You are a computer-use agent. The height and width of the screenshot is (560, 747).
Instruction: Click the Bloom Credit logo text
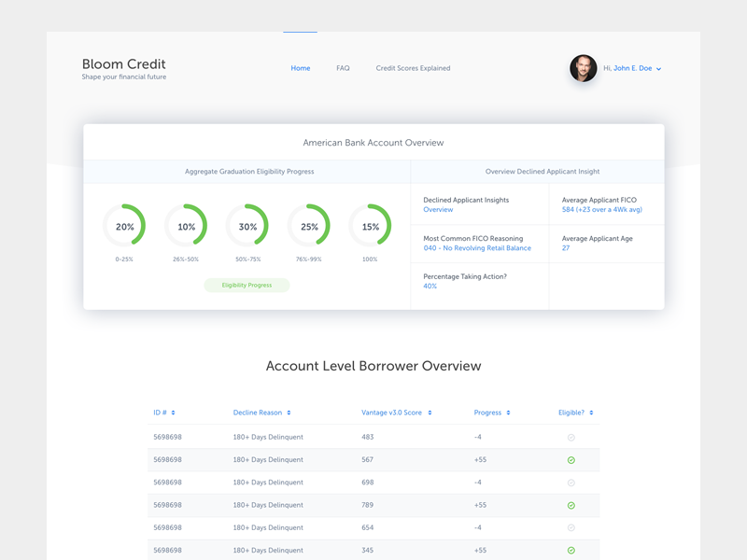pyautogui.click(x=123, y=64)
